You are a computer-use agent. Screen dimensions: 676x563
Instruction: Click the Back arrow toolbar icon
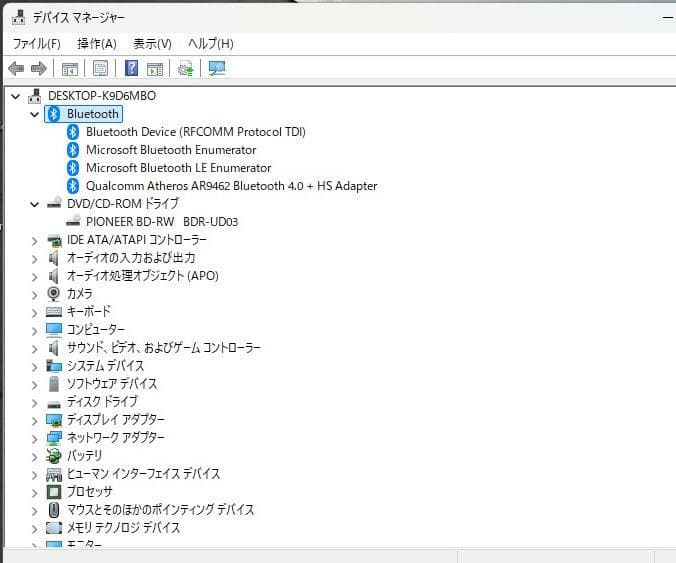[x=16, y=68]
